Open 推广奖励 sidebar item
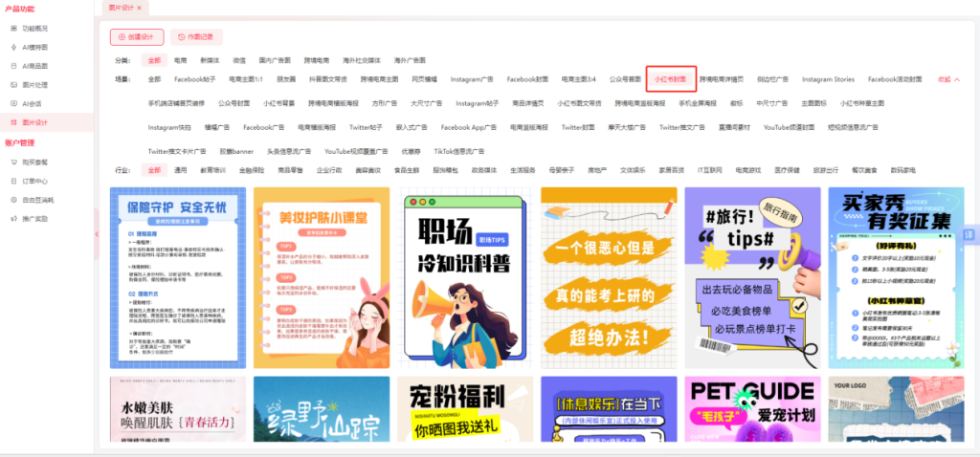This screenshot has height=457, width=980. pyautogui.click(x=35, y=218)
